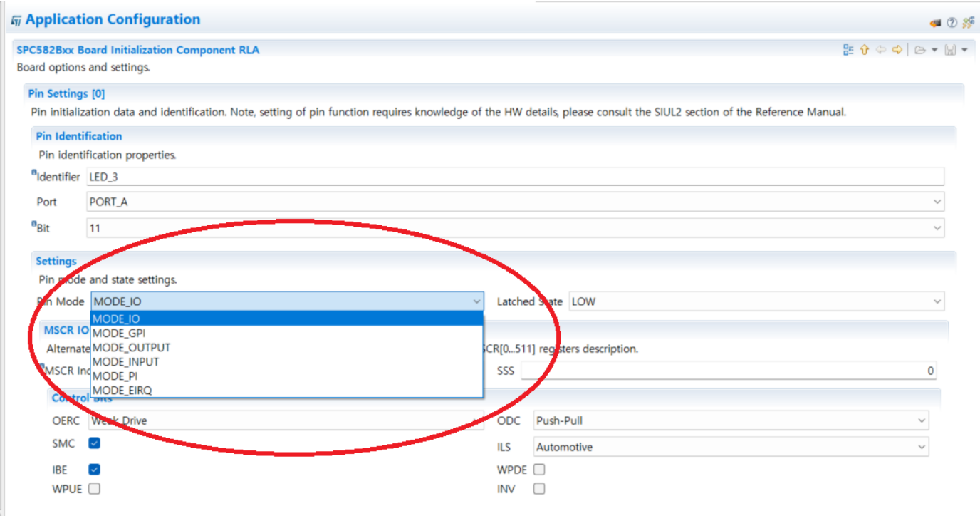
Task: Check the WPDE checkbox
Action: pyautogui.click(x=538, y=469)
